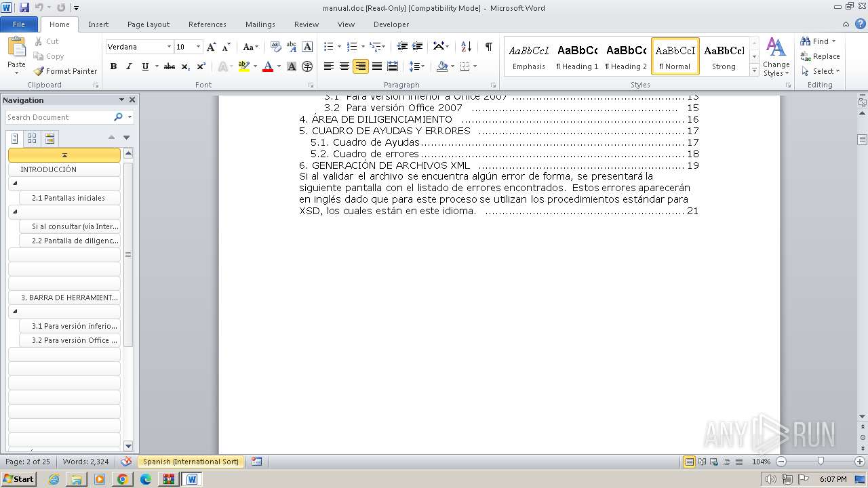868x488 pixels.
Task: Open the File tab
Action: tap(19, 24)
